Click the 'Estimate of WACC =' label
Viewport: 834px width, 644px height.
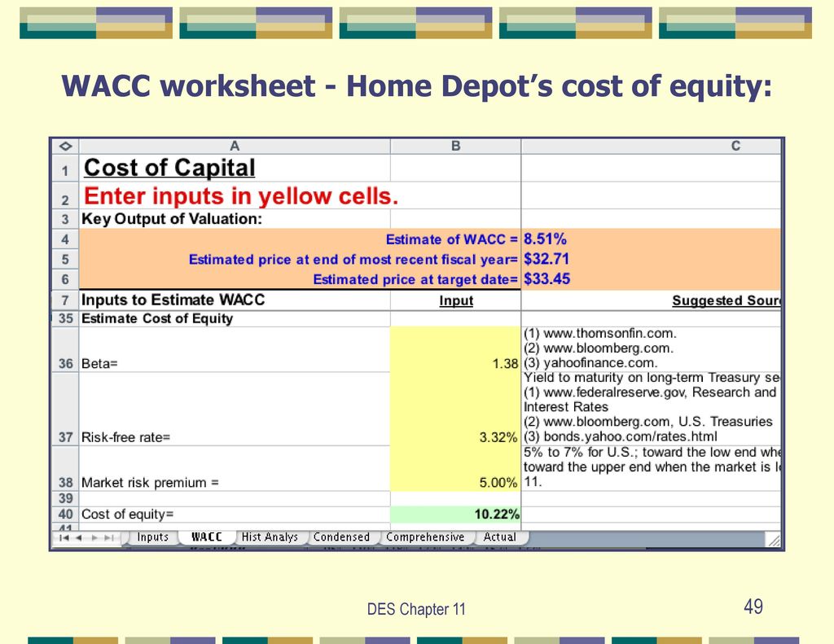(x=451, y=240)
